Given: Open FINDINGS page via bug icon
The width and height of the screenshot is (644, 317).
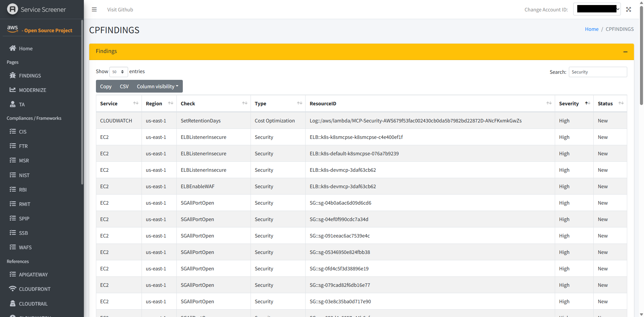Looking at the screenshot, I should pos(13,75).
